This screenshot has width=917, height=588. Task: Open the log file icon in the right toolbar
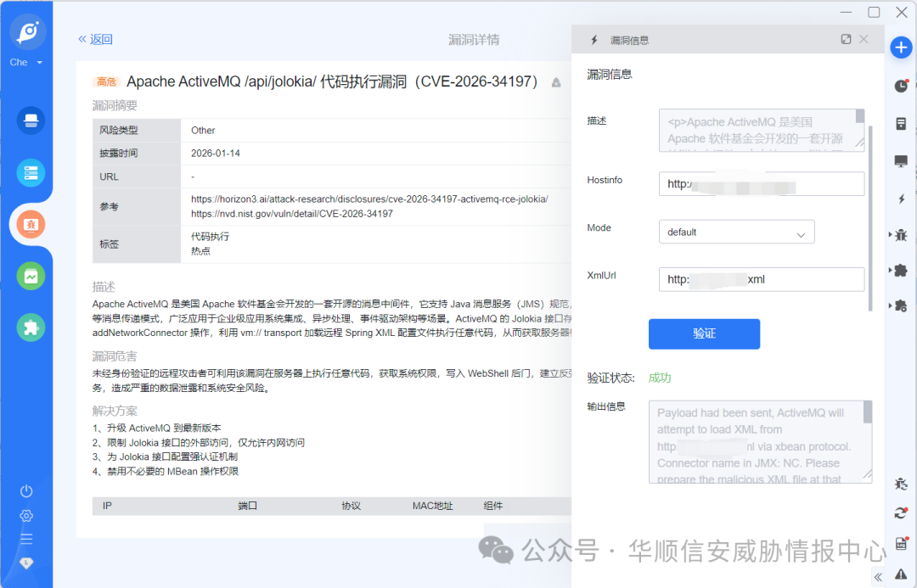[x=901, y=543]
